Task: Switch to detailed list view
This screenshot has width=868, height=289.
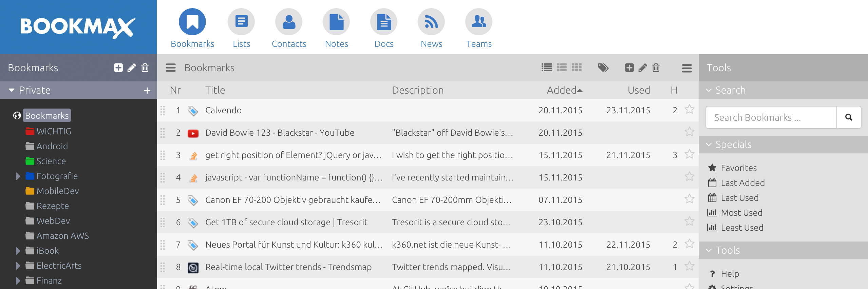Action: (562, 68)
